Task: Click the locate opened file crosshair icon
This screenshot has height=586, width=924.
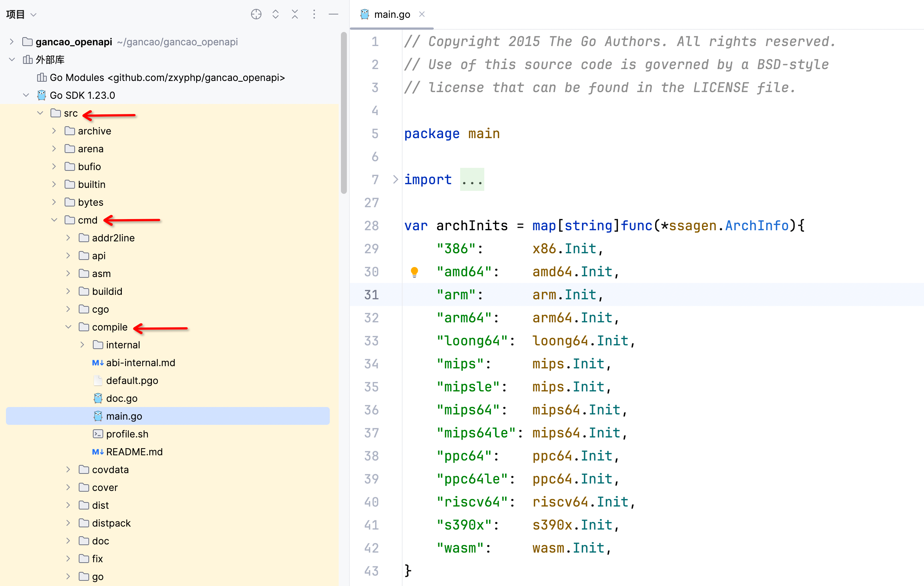Action: (x=256, y=14)
